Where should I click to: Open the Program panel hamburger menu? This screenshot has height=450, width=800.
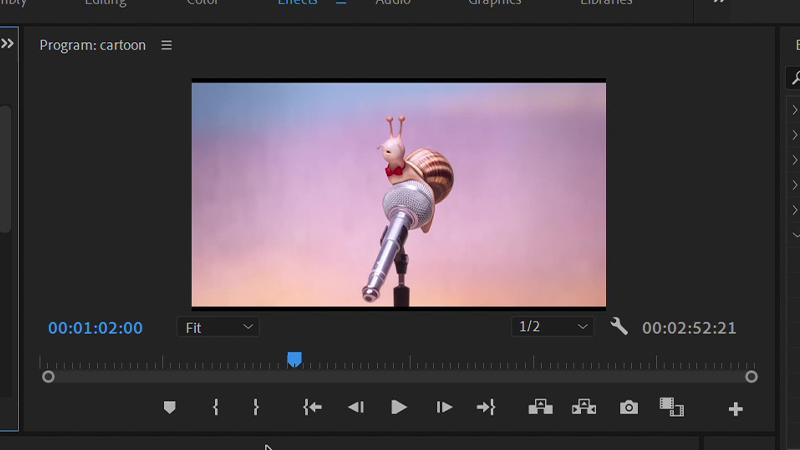[166, 45]
